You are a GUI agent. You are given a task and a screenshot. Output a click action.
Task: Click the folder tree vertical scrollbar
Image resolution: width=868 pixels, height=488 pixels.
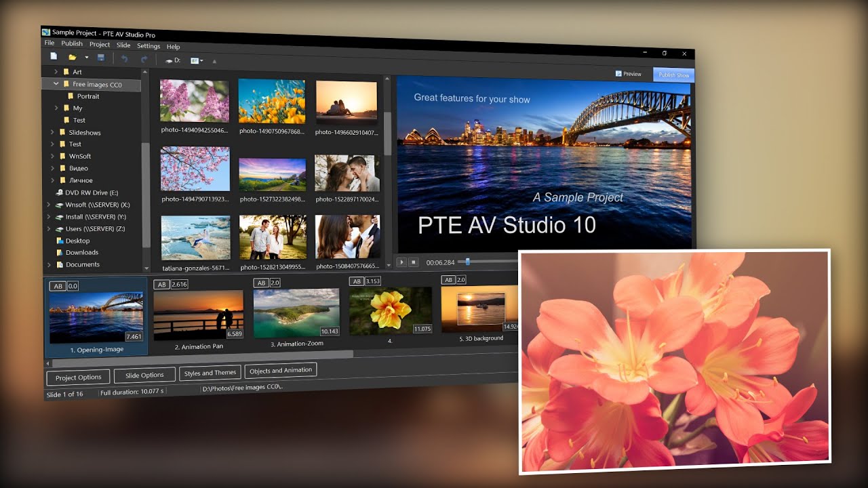(x=145, y=195)
